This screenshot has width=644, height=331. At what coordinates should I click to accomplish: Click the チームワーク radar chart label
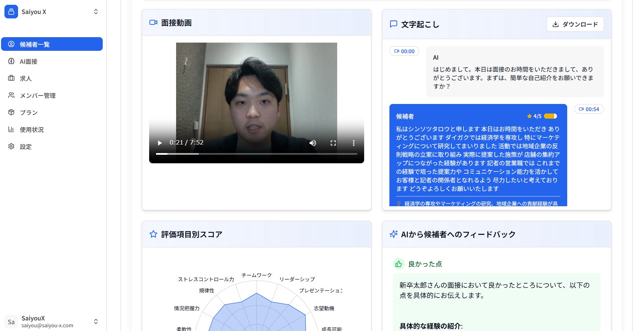pos(257,275)
